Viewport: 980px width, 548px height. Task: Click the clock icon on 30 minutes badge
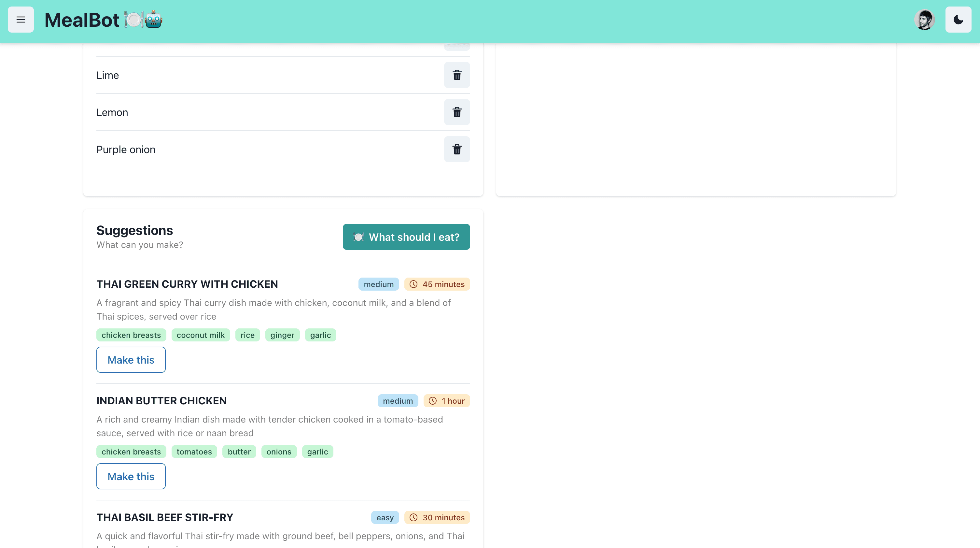(x=413, y=517)
